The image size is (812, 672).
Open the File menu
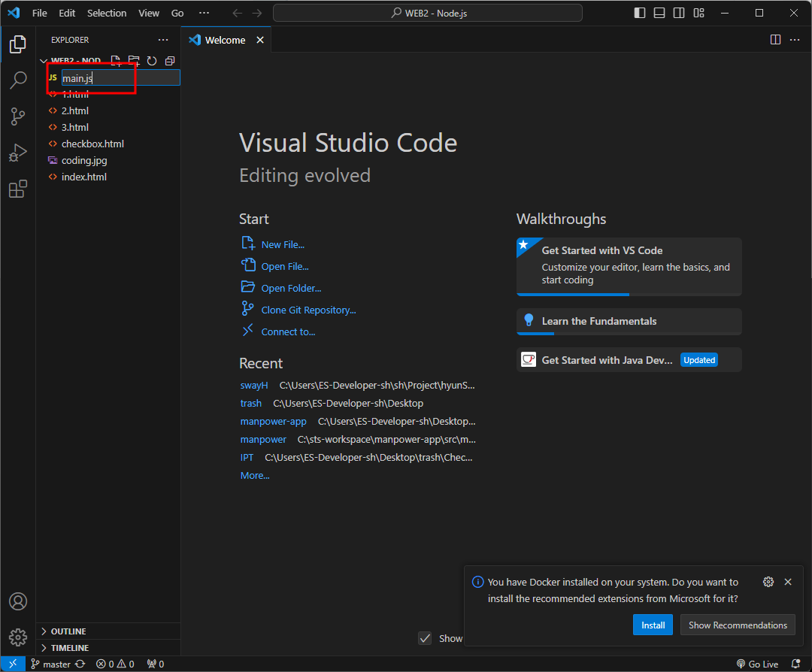click(x=39, y=13)
